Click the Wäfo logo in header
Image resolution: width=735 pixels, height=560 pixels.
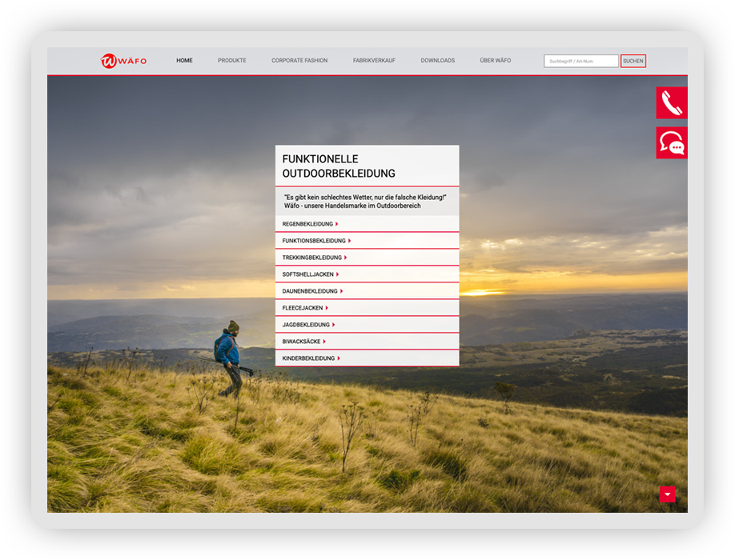tap(123, 61)
